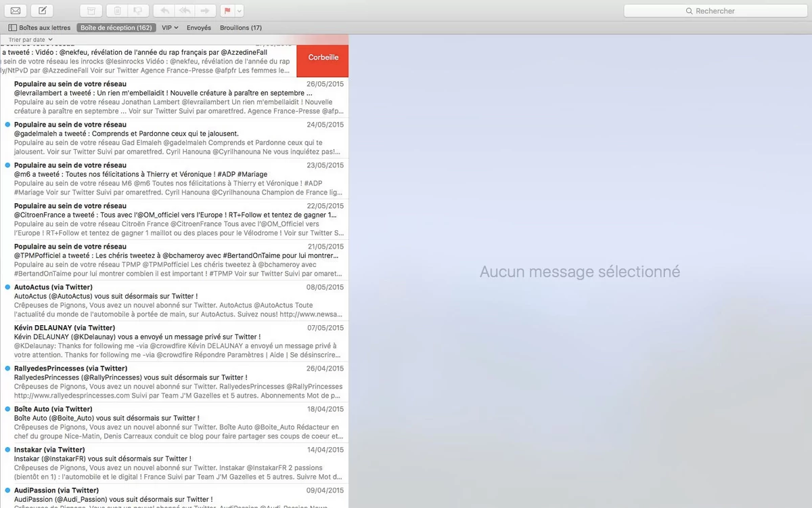The width and height of the screenshot is (812, 508).
Task: Select the Instakar (via Twitter) message
Action: click(x=174, y=463)
